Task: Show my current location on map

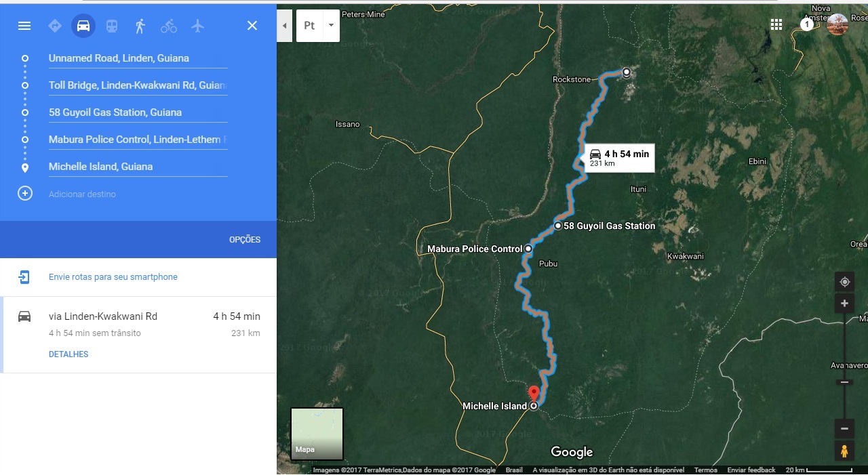Action: pyautogui.click(x=844, y=282)
